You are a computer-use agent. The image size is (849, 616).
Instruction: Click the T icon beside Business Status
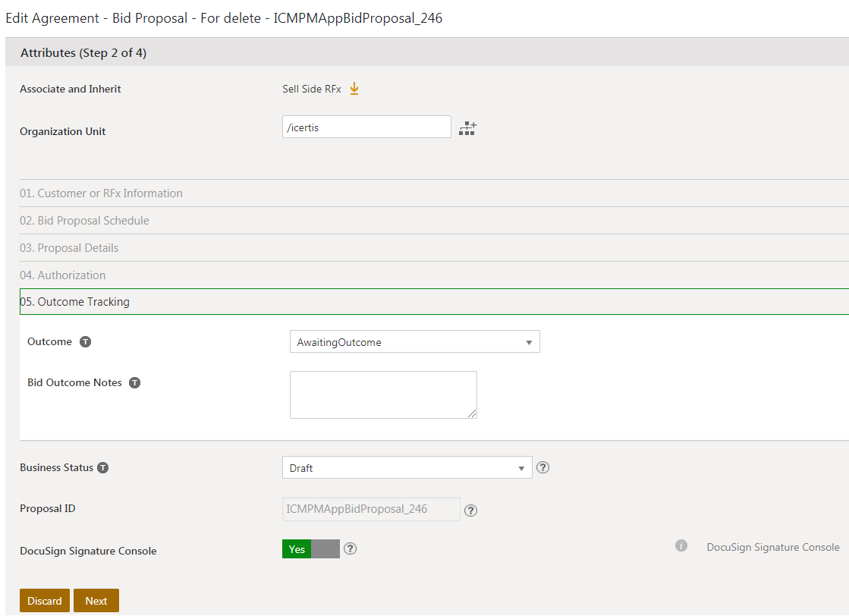(x=103, y=468)
